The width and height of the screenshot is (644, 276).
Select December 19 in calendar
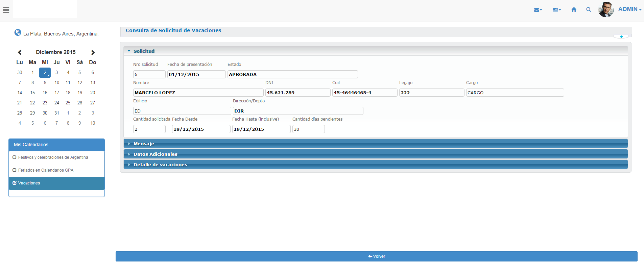click(x=80, y=93)
